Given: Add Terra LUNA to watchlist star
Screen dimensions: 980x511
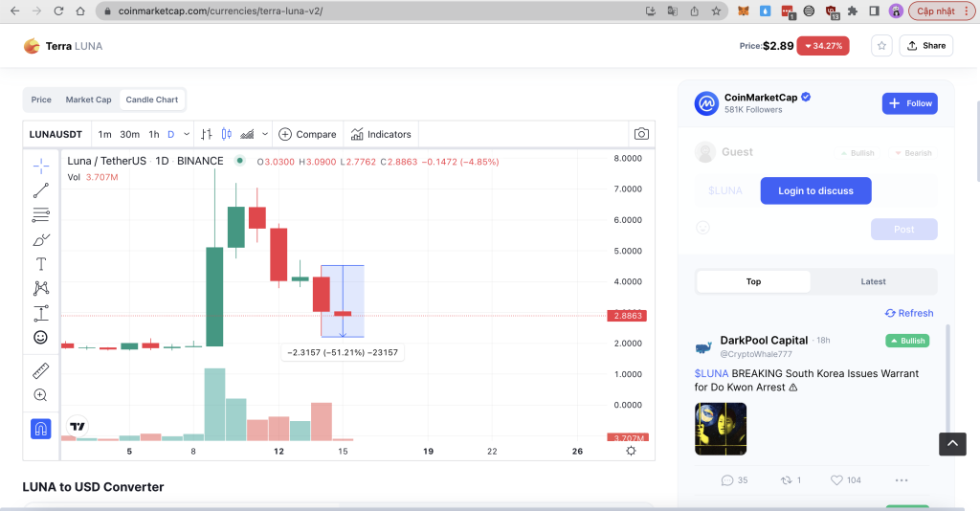Looking at the screenshot, I should point(881,46).
